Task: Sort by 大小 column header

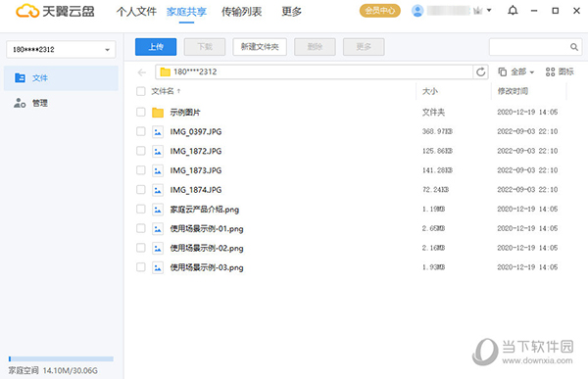Action: pos(430,91)
